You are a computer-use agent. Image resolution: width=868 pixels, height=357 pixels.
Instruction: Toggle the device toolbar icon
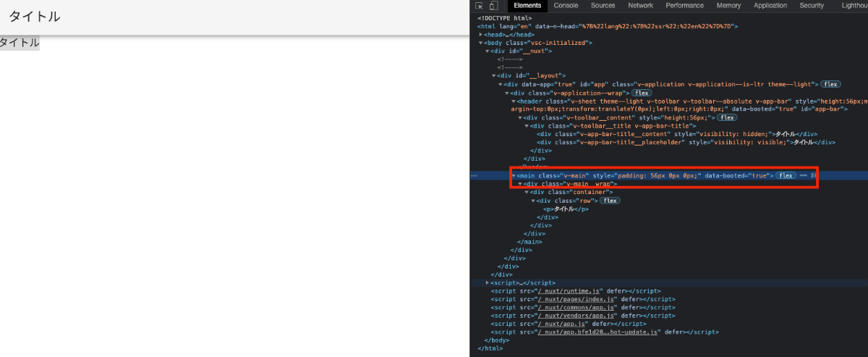(493, 6)
